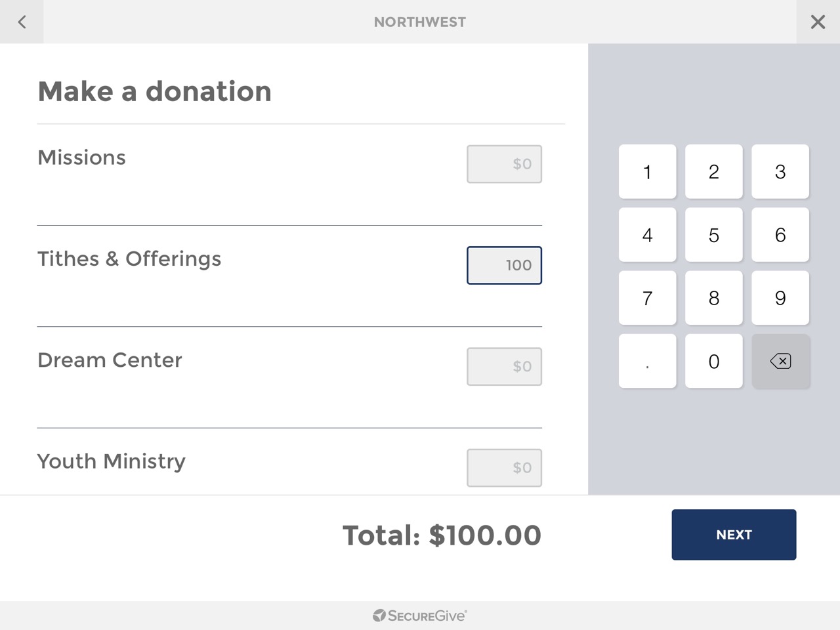
Task: Tap keypad number 9
Action: pos(780,298)
